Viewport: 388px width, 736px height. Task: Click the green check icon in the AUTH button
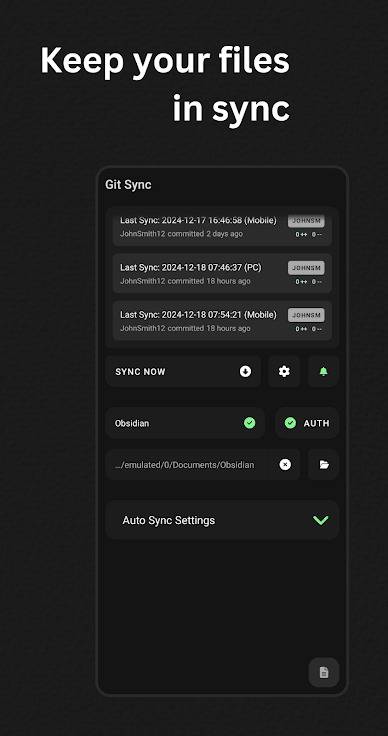click(290, 423)
